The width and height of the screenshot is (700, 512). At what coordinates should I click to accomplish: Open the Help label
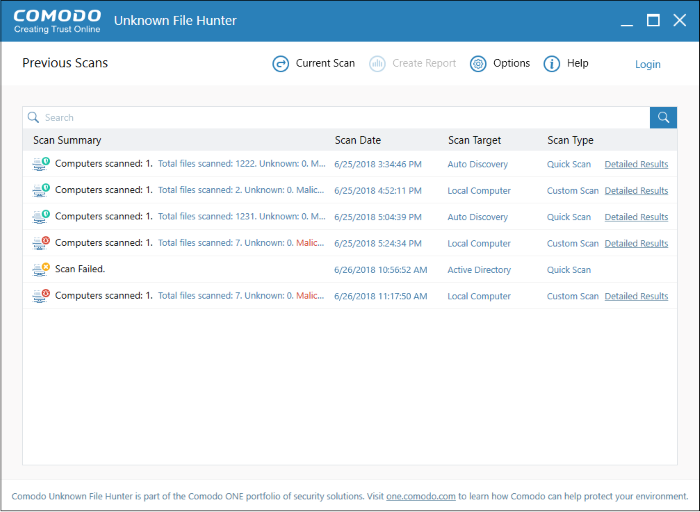[578, 63]
